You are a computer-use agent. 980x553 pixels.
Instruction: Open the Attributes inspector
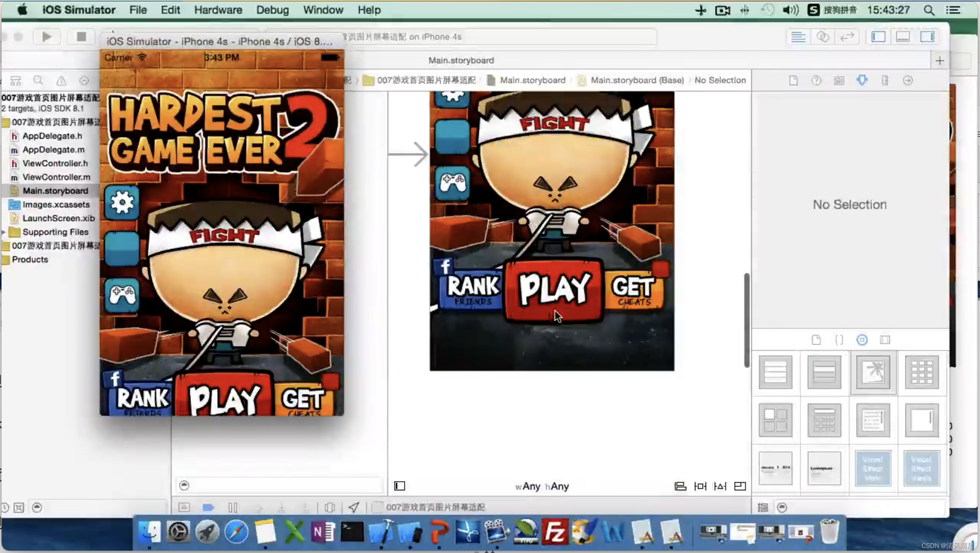coord(862,80)
